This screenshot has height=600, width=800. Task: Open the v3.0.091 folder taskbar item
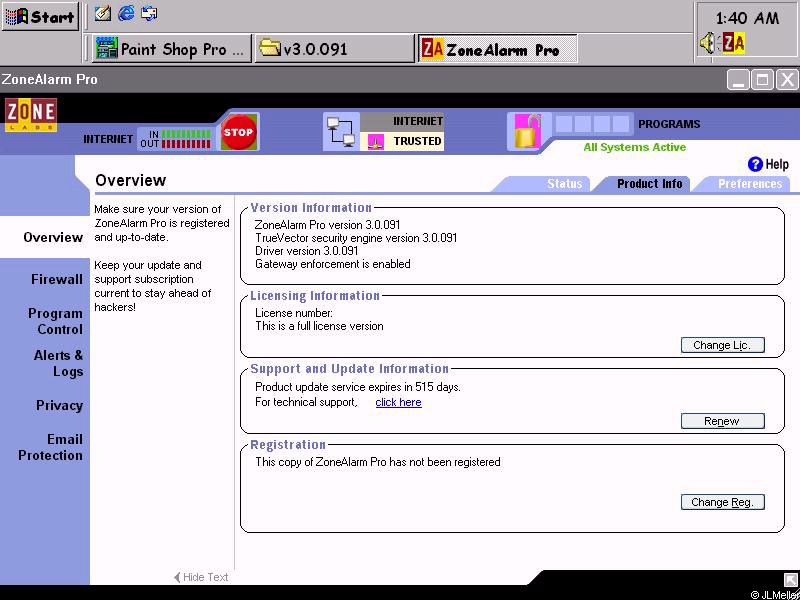tap(334, 49)
